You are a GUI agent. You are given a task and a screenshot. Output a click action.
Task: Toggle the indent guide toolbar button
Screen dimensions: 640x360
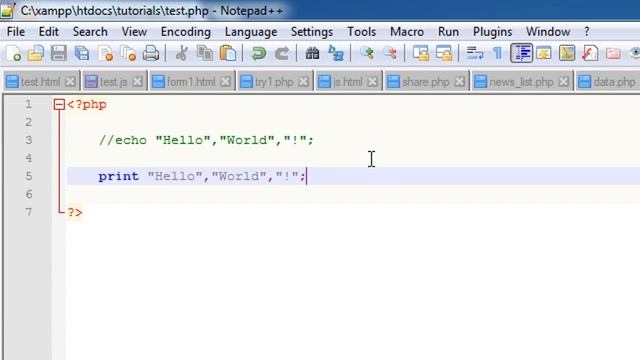click(x=521, y=53)
